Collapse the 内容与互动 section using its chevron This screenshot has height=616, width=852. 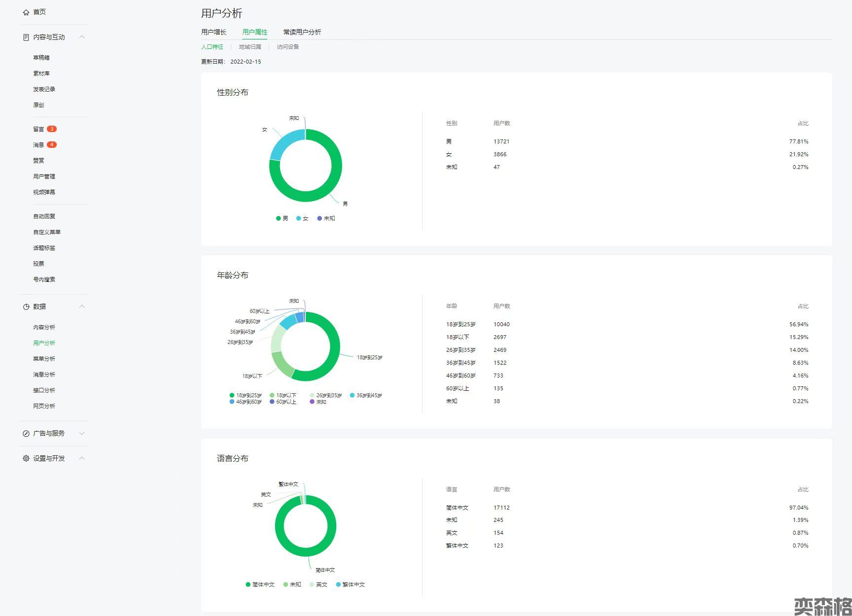pyautogui.click(x=82, y=37)
